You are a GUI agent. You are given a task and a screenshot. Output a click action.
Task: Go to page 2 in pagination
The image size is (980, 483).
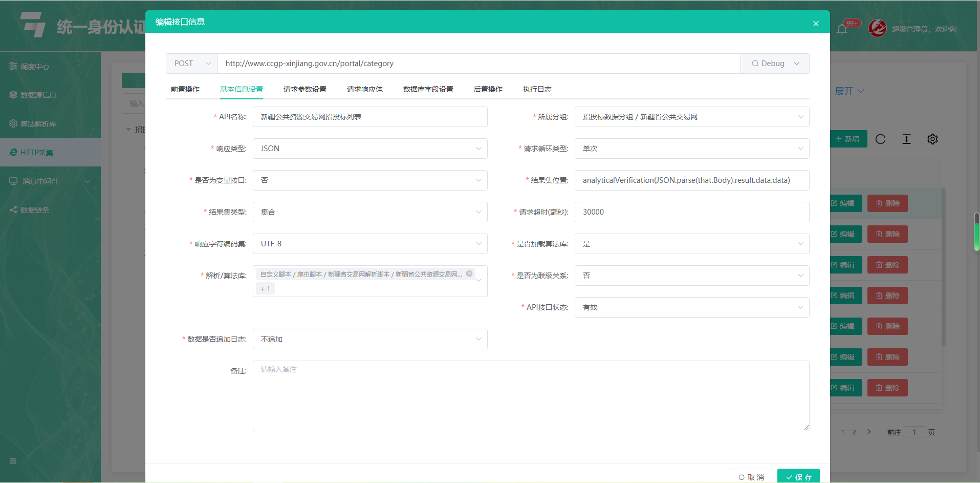(854, 432)
